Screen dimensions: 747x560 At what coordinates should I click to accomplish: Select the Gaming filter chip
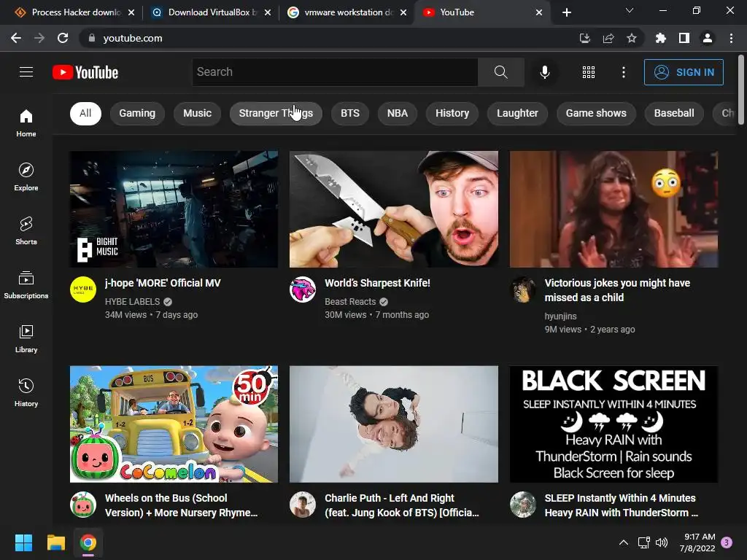[137, 113]
